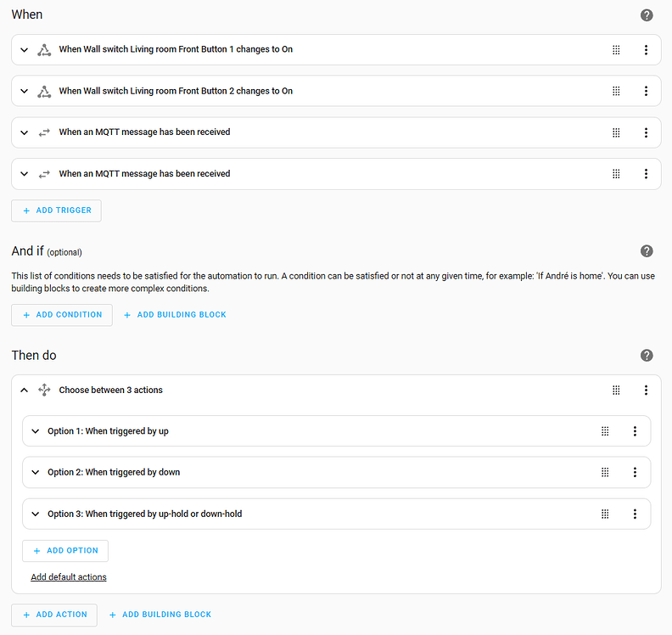Image resolution: width=672 pixels, height=635 pixels.
Task: Grab drag handle of Front Button 2 trigger
Action: pos(616,92)
